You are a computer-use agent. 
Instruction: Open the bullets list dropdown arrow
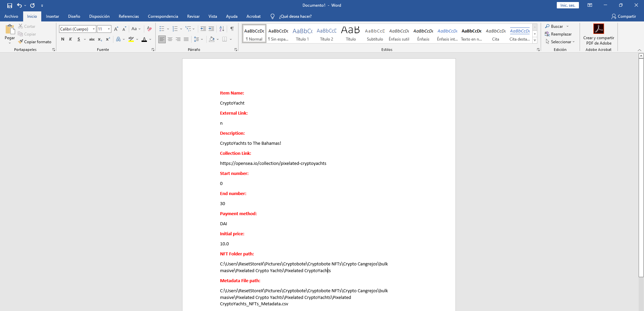[168, 29]
